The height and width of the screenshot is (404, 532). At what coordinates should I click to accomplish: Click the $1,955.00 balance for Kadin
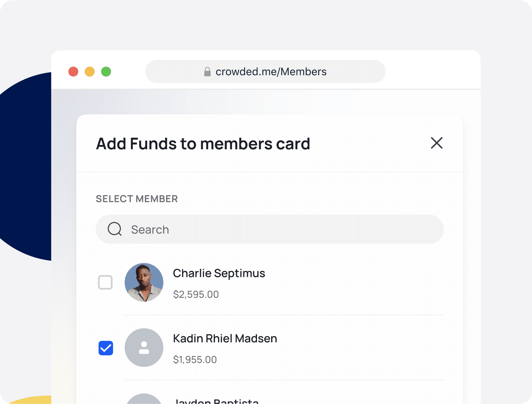pos(195,360)
